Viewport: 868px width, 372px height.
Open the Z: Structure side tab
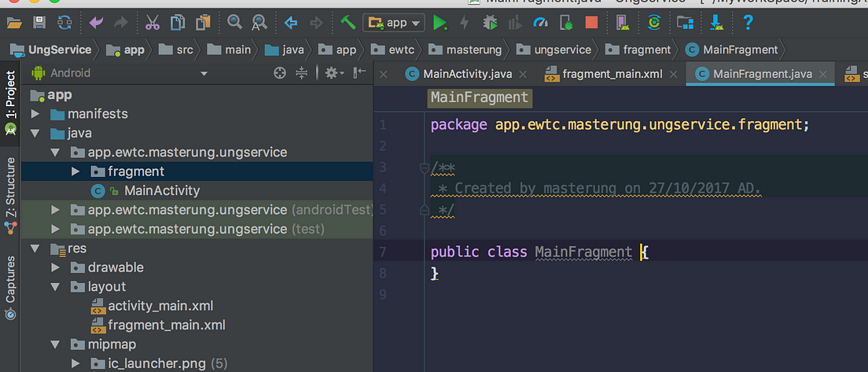click(10, 195)
